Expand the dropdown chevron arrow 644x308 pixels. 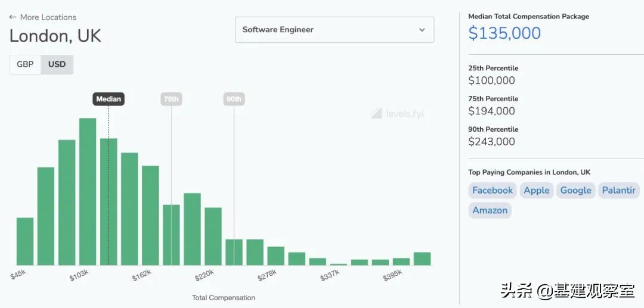tap(422, 30)
